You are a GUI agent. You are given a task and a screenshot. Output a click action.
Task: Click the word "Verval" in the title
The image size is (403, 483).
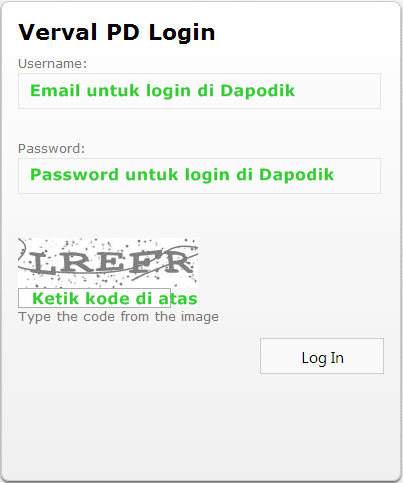[x=58, y=32]
